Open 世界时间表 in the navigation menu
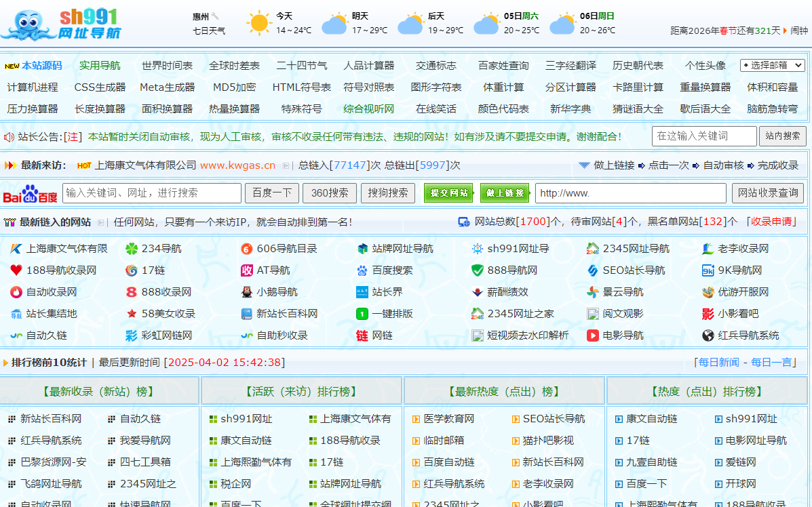The height and width of the screenshot is (507, 812). click(x=167, y=66)
